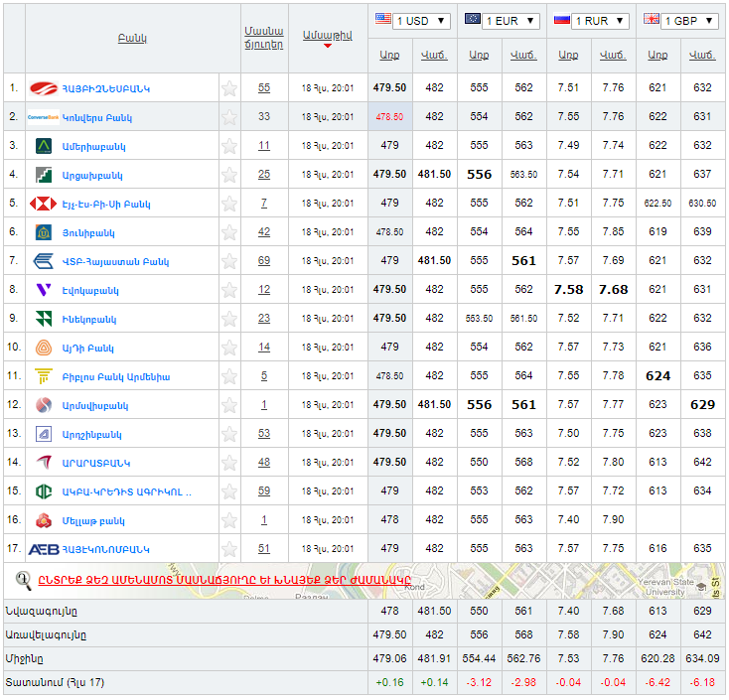Click the Արմսվիսբանկ logo icon

tap(44, 405)
